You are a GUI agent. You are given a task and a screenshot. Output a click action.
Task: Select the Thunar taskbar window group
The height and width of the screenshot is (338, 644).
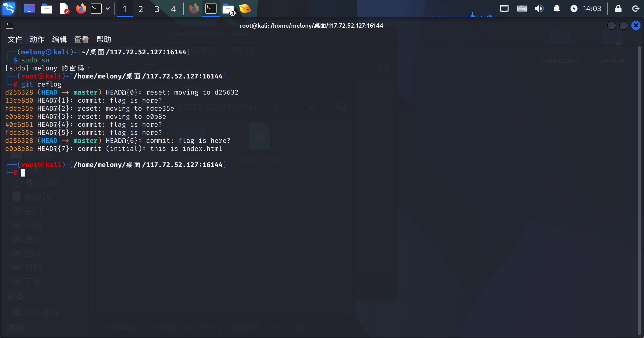pyautogui.click(x=228, y=9)
